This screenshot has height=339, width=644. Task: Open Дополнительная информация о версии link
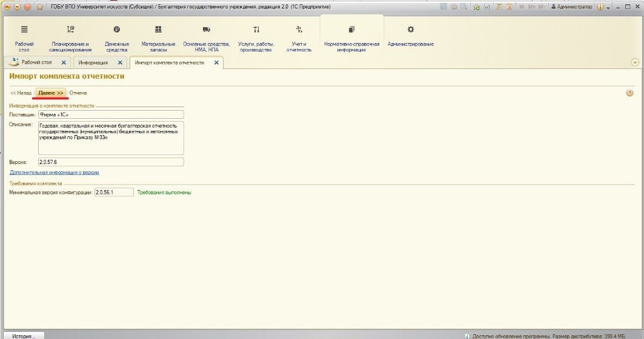54,173
